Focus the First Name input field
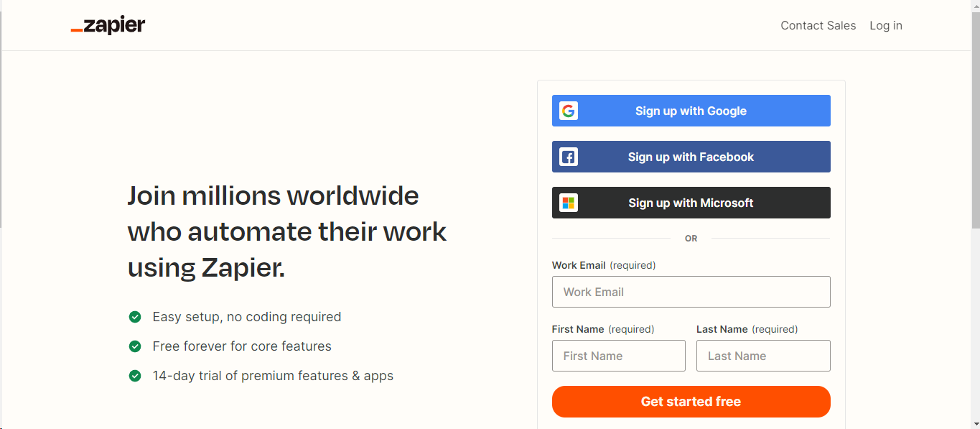 point(619,356)
